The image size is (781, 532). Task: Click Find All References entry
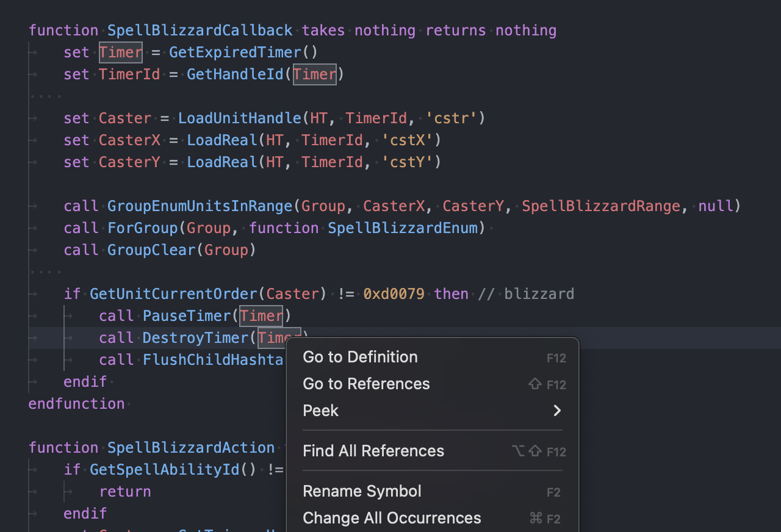click(373, 451)
